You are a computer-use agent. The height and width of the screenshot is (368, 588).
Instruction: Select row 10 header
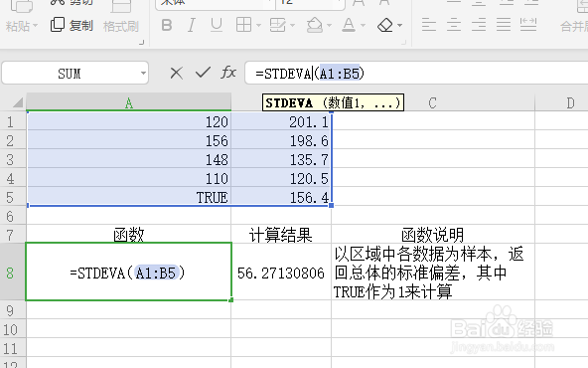(x=13, y=329)
